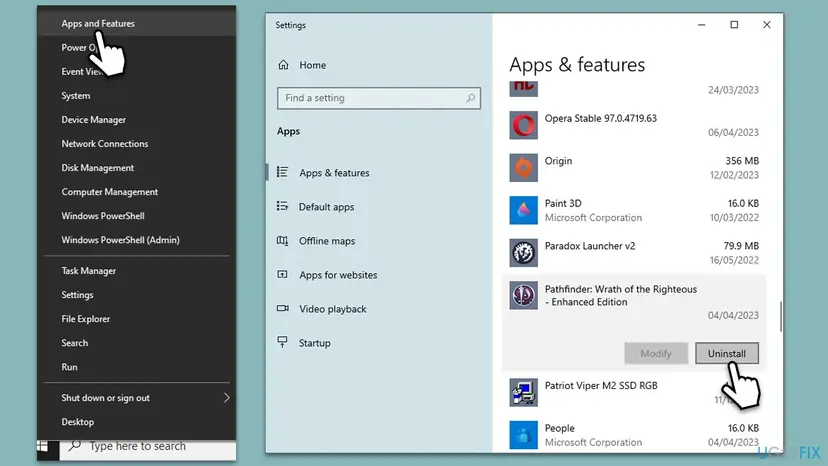The width and height of the screenshot is (828, 466).
Task: Open Apps & features settings page
Action: 334,173
